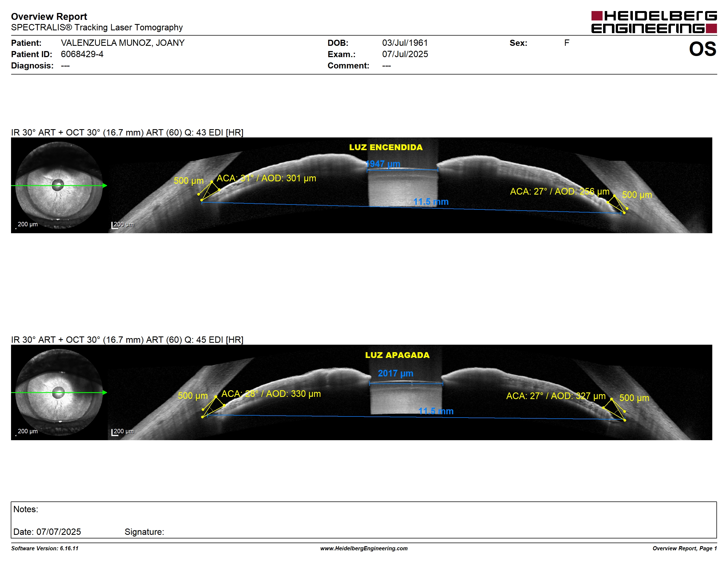The width and height of the screenshot is (728, 563).
Task: Click the Patient ID 6068429-4
Action: (82, 54)
